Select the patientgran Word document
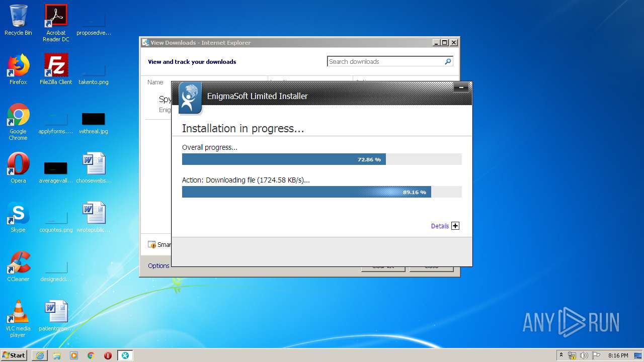The width and height of the screenshot is (644, 362). pyautogui.click(x=56, y=316)
